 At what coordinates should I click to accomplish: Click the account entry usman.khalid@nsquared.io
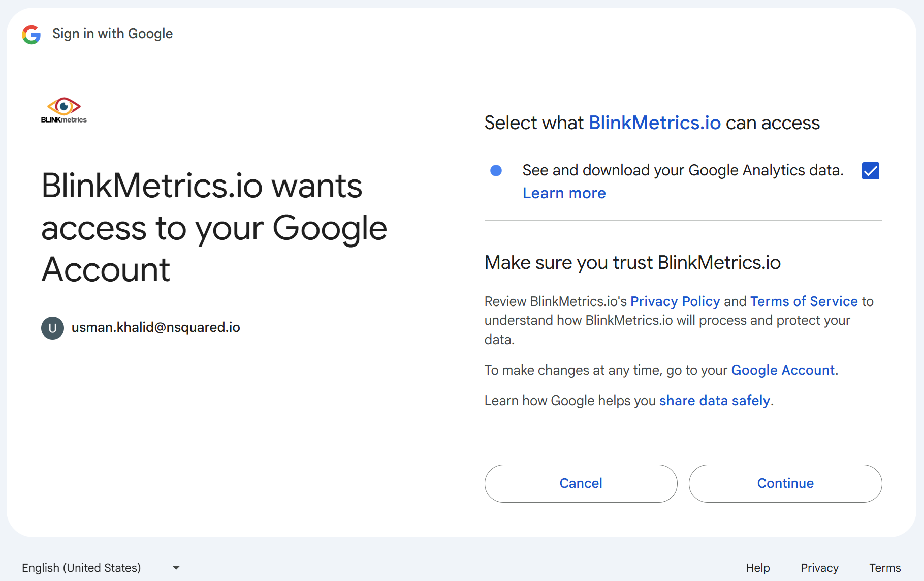[x=156, y=328]
